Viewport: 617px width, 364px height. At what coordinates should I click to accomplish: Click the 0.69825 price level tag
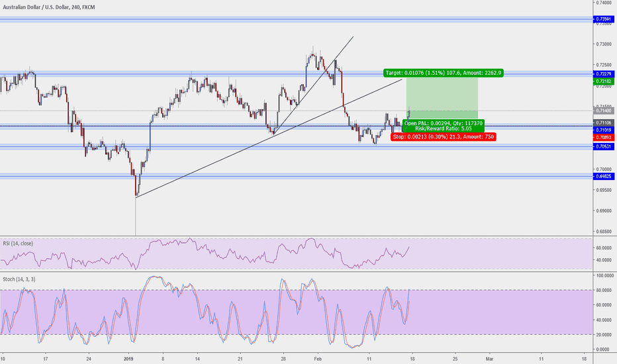[604, 176]
